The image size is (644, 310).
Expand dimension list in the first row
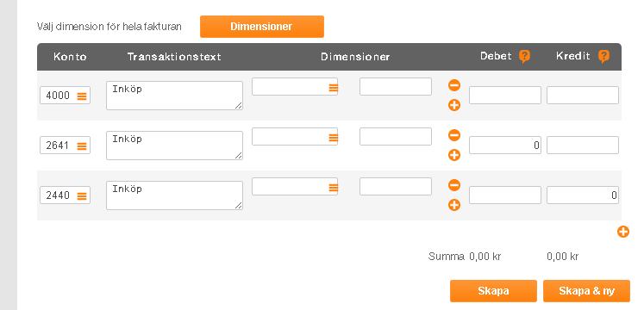pyautogui.click(x=333, y=87)
